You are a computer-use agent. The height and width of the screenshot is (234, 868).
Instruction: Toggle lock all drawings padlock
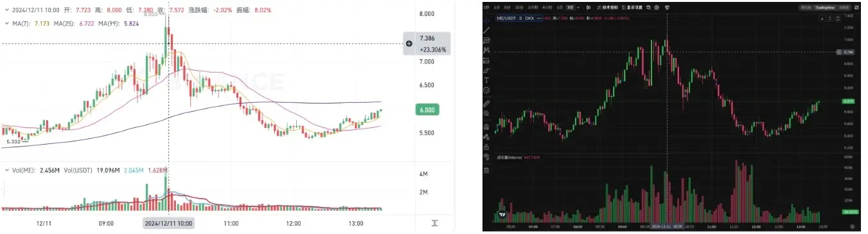[x=486, y=147]
